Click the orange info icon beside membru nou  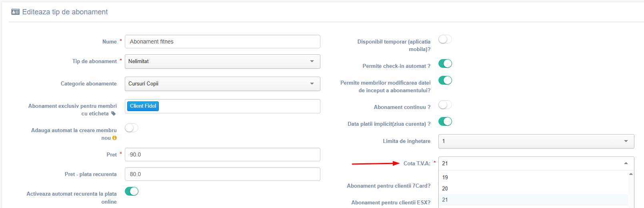(114, 138)
